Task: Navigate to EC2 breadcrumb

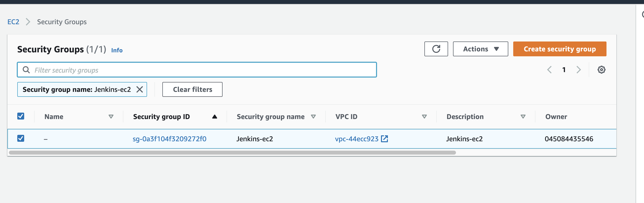Action: tap(13, 22)
